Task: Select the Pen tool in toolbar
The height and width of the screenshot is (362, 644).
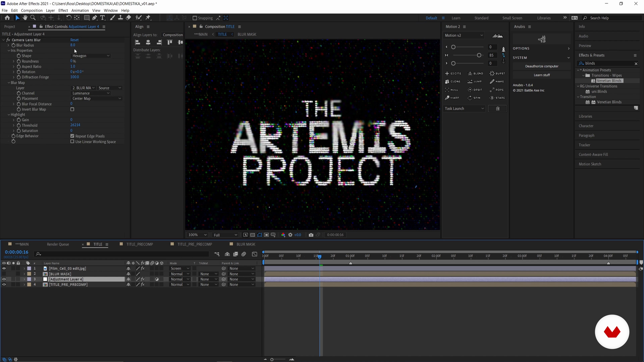Action: click(x=94, y=18)
